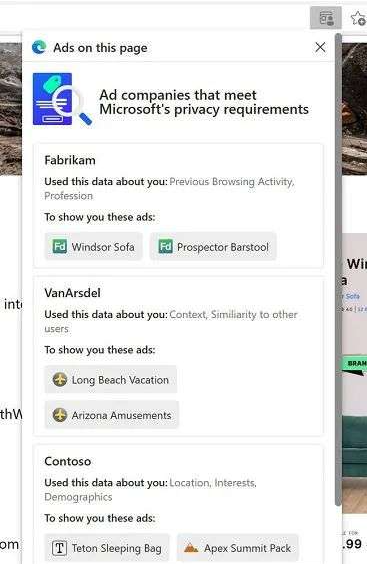Screen dimensions: 367x564
Task: Click airplane icon next to Arizona Amusements
Action: coord(60,415)
